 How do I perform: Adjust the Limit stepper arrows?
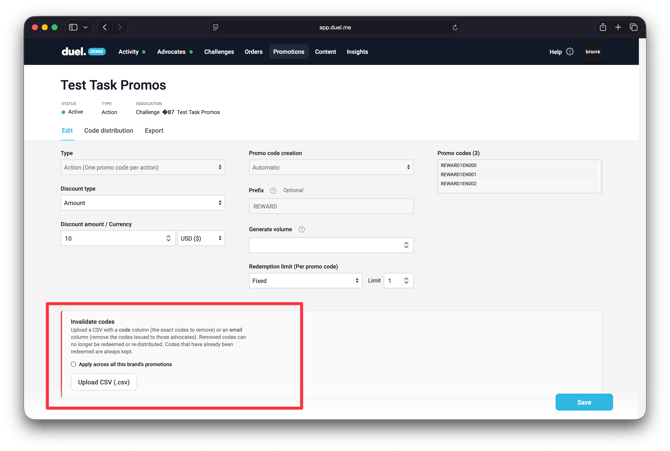pyautogui.click(x=406, y=280)
